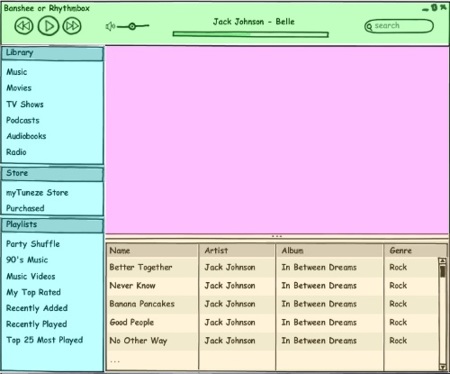This screenshot has width=450, height=374.
Task: Click Rock genre in Good People row
Action: [x=398, y=322]
